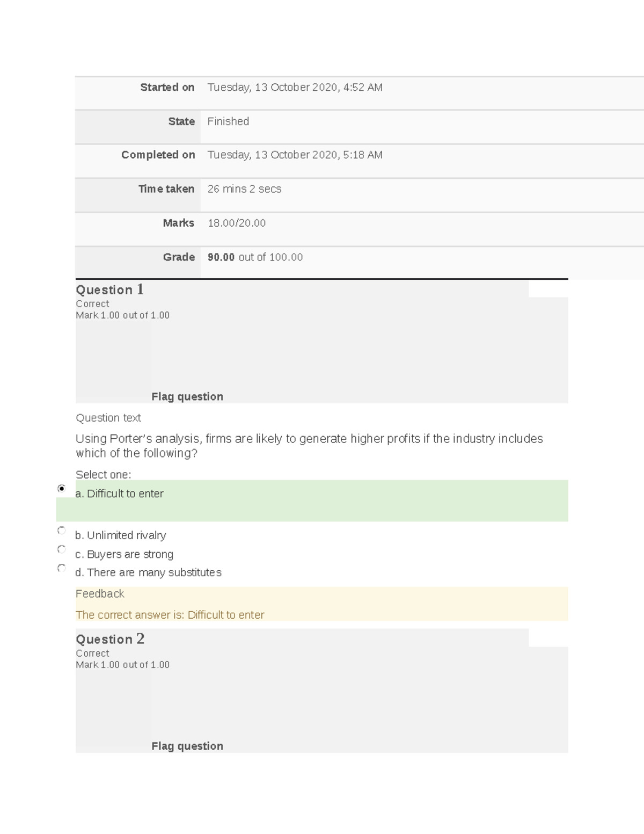Viewport: 644px width, 834px height.
Task: Click the correct answer feedback line
Action: coord(170,614)
